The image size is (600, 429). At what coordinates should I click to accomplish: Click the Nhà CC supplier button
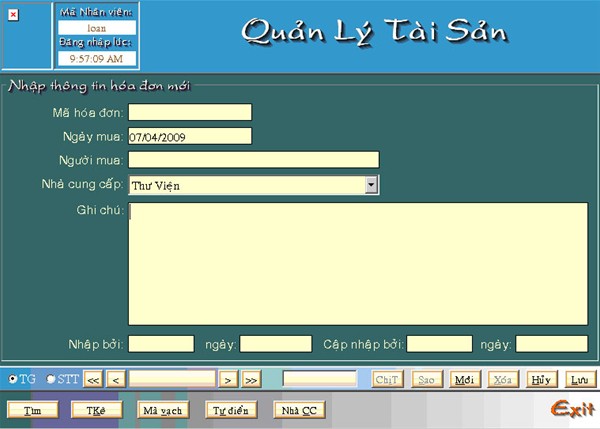pyautogui.click(x=299, y=409)
